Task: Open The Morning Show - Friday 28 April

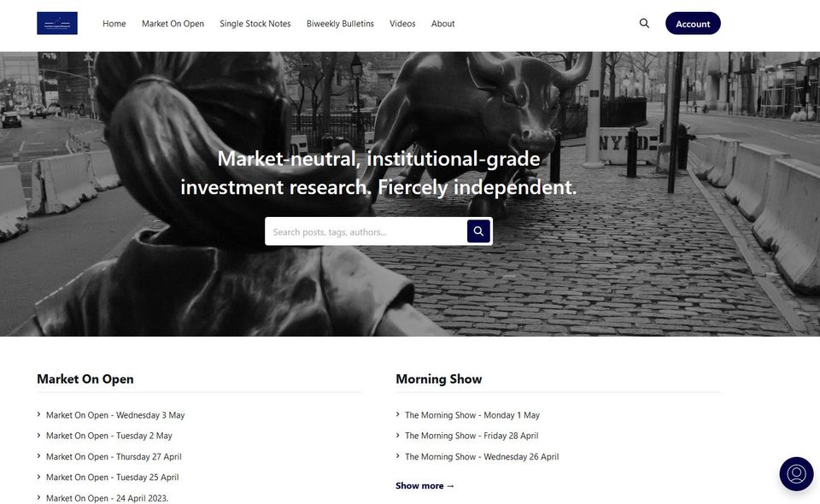Action: pyautogui.click(x=471, y=436)
